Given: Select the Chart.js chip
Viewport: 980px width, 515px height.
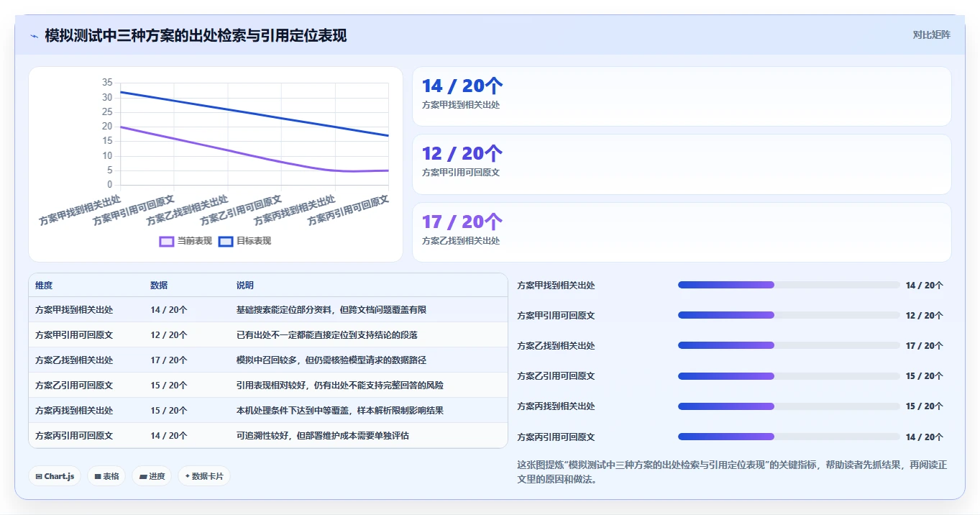Looking at the screenshot, I should pos(55,476).
